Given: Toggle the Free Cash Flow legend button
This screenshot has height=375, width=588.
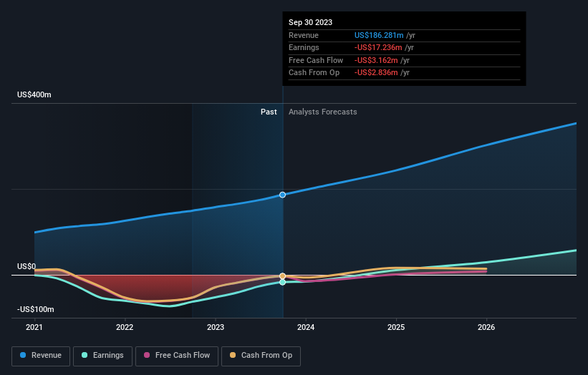Looking at the screenshot, I should (x=177, y=356).
